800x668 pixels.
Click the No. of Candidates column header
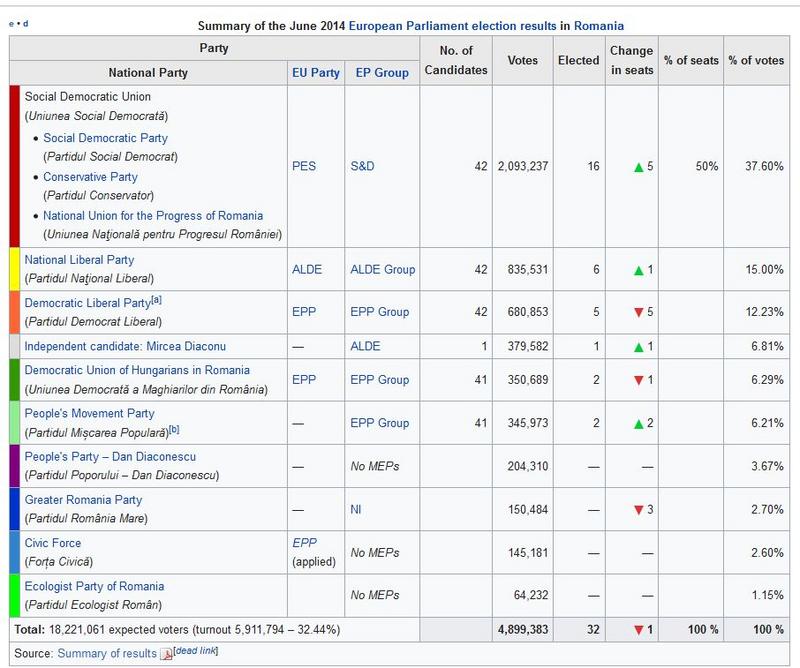pyautogui.click(x=456, y=60)
